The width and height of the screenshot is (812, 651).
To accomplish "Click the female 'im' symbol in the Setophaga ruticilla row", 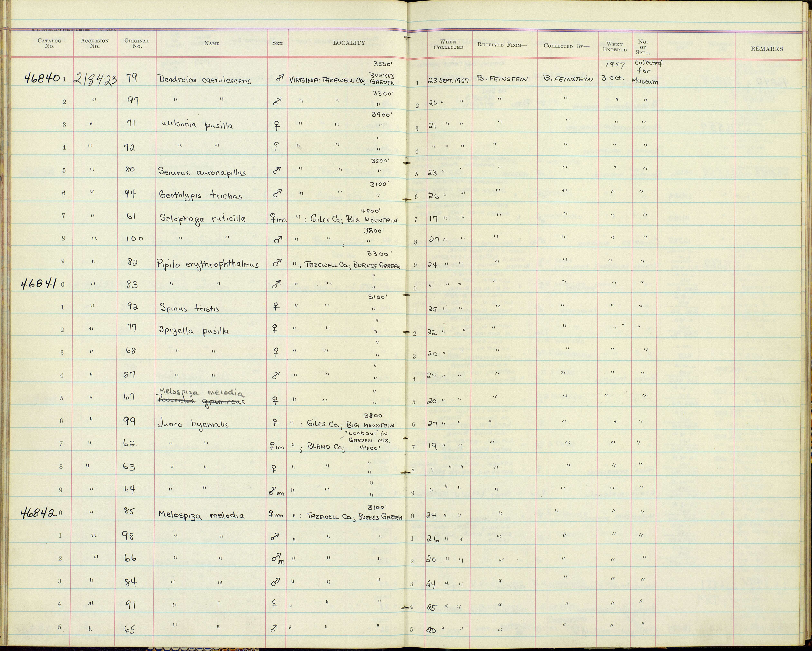I will click(279, 219).
